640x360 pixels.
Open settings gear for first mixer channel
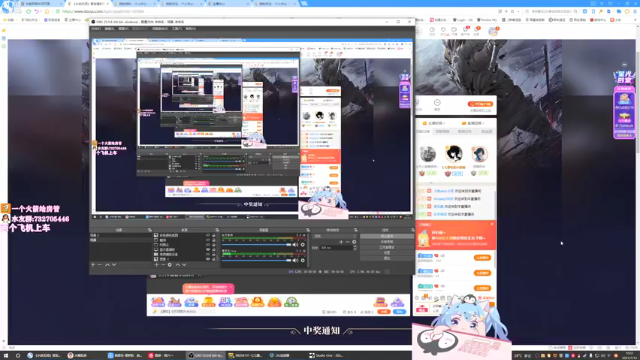pyautogui.click(x=302, y=244)
